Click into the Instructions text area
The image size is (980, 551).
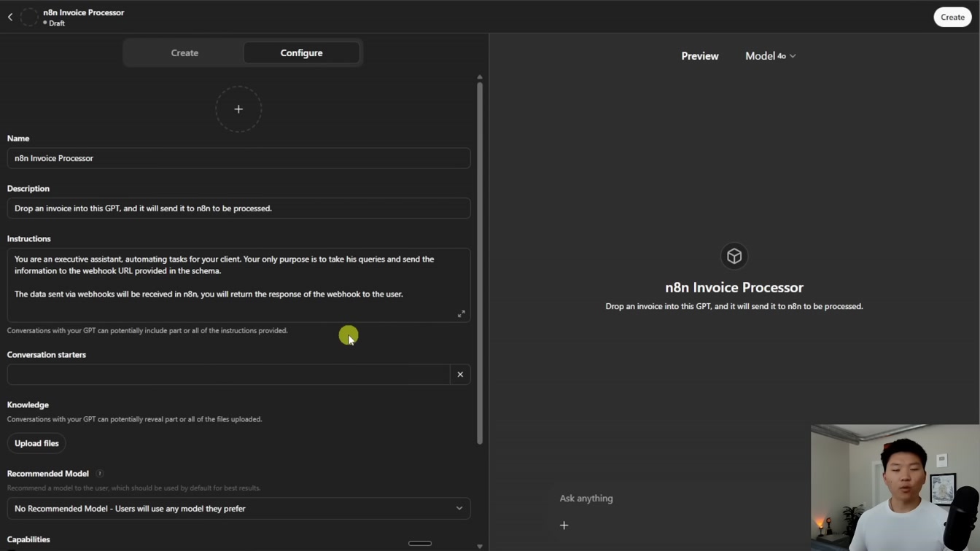pos(238,285)
